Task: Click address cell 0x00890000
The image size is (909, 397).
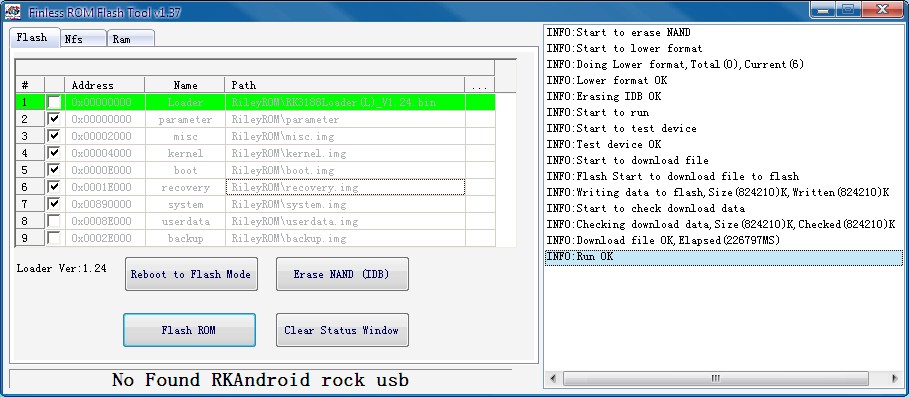Action: pyautogui.click(x=105, y=205)
